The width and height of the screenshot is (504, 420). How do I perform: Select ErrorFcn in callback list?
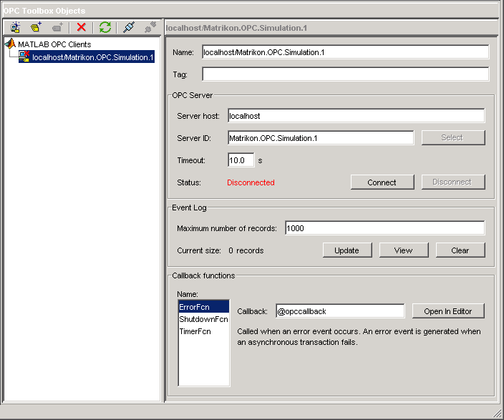pos(204,306)
